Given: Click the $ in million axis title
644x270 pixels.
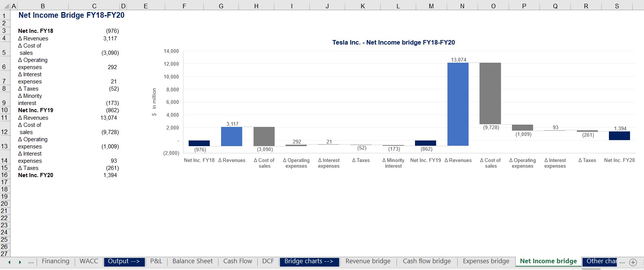Looking at the screenshot, I should 154,102.
